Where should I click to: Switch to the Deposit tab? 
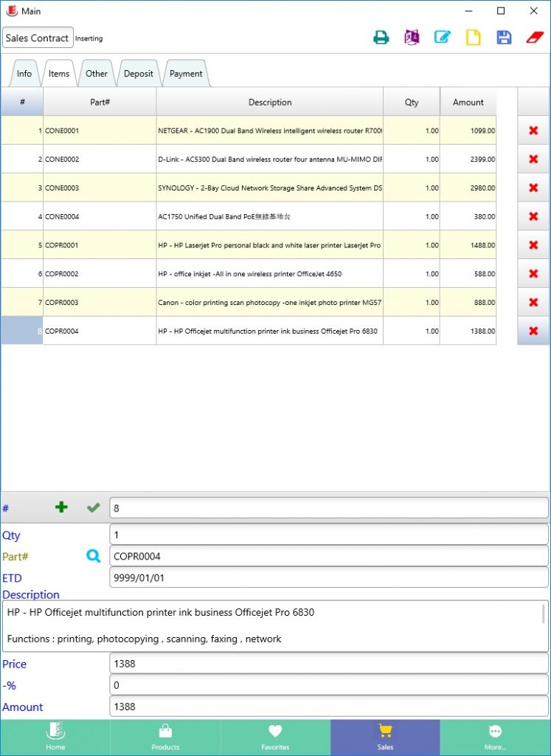[138, 74]
